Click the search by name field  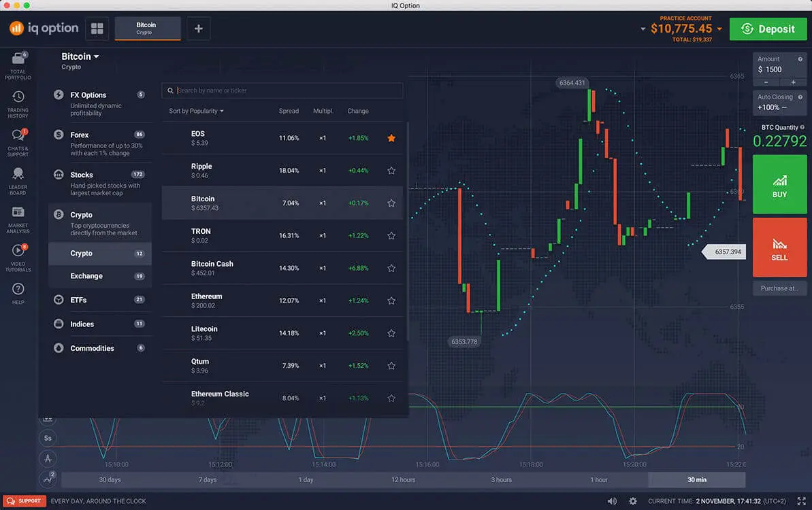point(282,90)
